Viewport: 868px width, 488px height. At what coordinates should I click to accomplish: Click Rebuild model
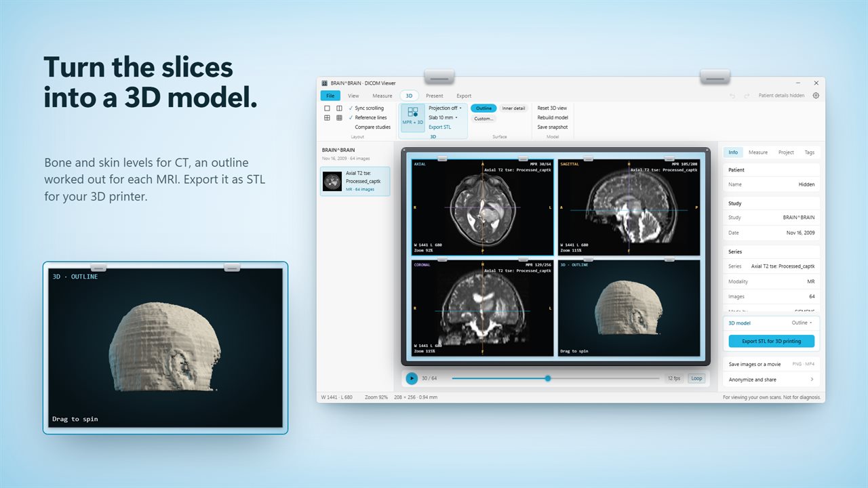tap(553, 118)
